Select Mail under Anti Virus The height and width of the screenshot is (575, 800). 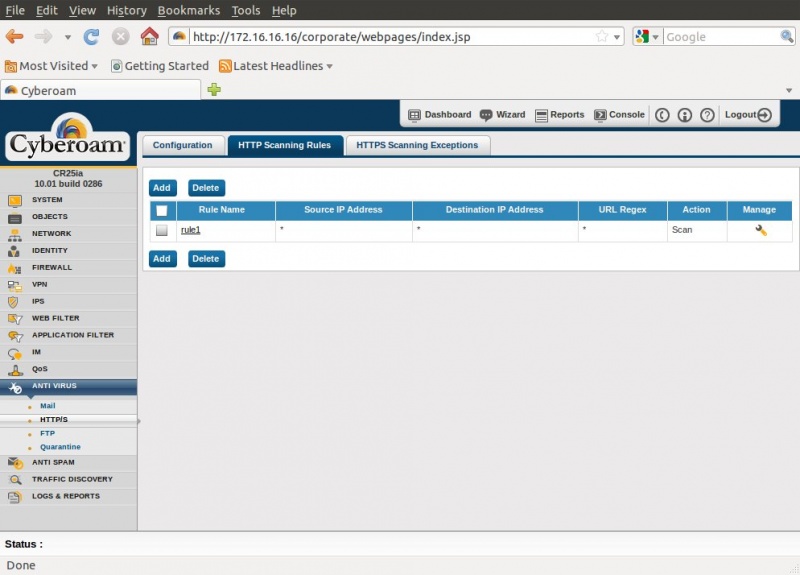[x=47, y=406]
